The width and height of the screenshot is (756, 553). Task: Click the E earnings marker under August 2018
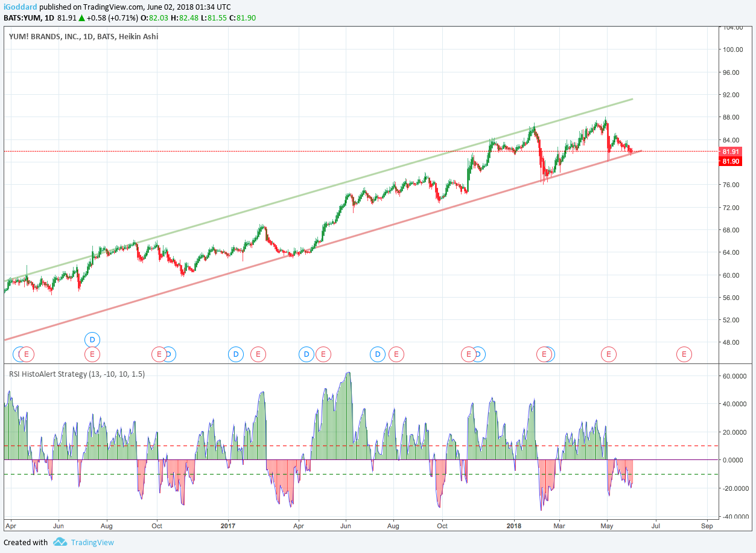(684, 354)
